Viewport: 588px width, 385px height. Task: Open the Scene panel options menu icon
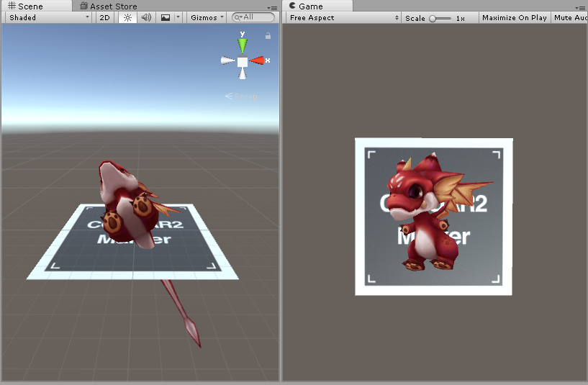(x=272, y=8)
